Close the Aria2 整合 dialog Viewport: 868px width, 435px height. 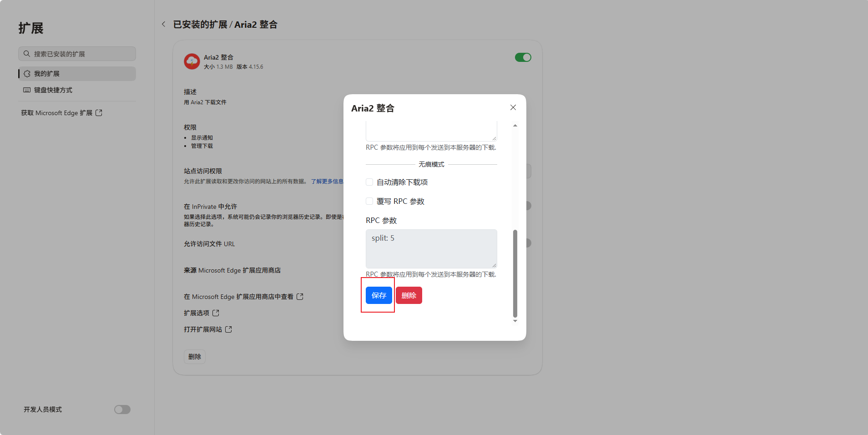pos(513,107)
